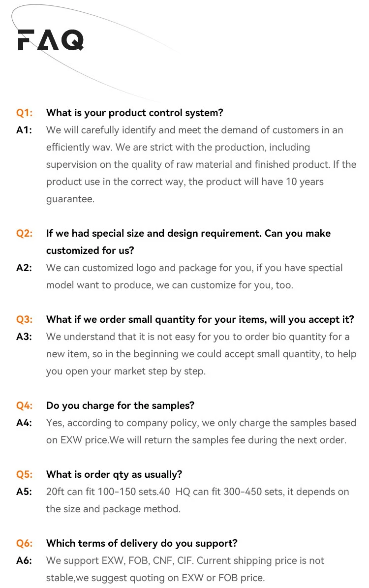Image resolution: width=369 pixels, height=588 pixels.
Task: Click question 'What is your product control system?'
Action: (134, 113)
